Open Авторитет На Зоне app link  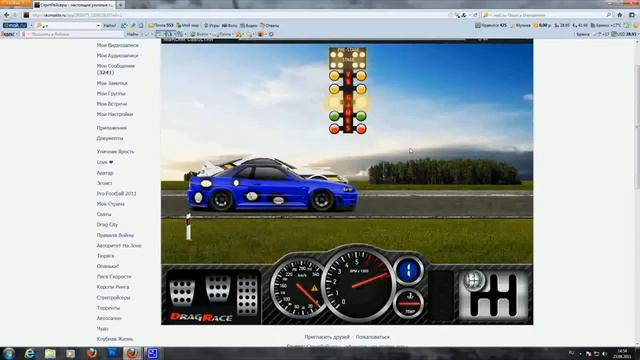click(119, 246)
